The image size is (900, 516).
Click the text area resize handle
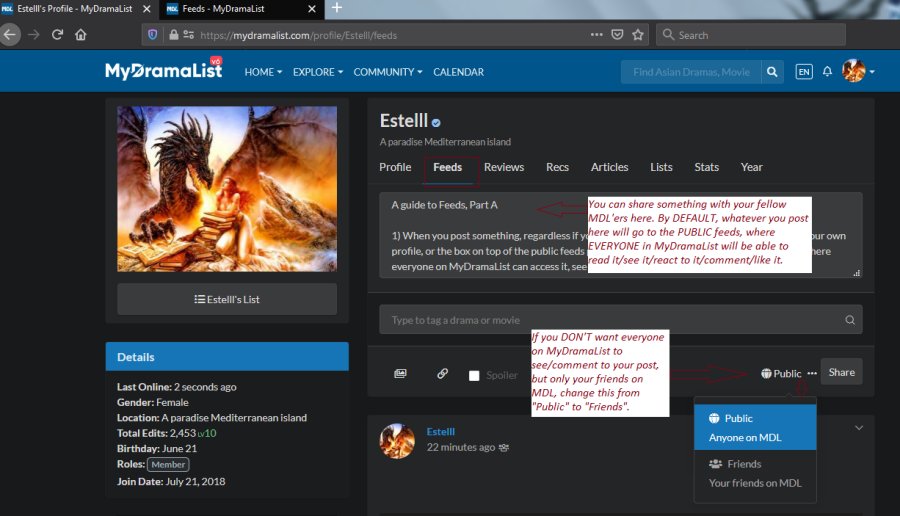pyautogui.click(x=856, y=273)
